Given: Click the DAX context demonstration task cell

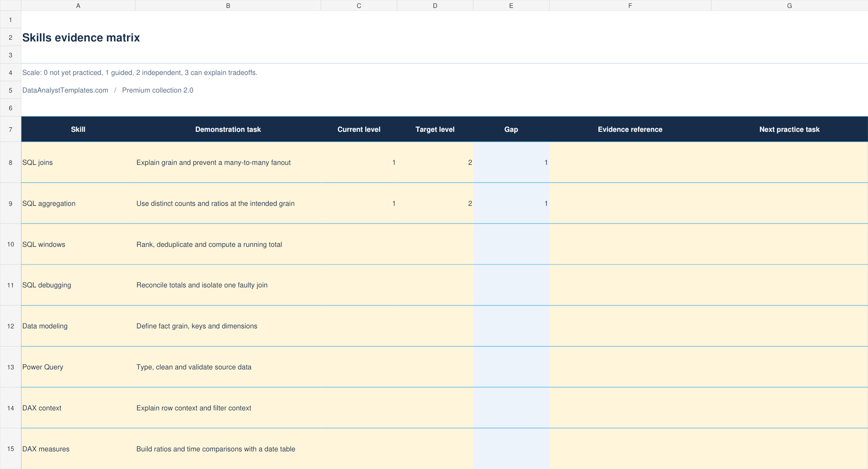Looking at the screenshot, I should pyautogui.click(x=228, y=408).
